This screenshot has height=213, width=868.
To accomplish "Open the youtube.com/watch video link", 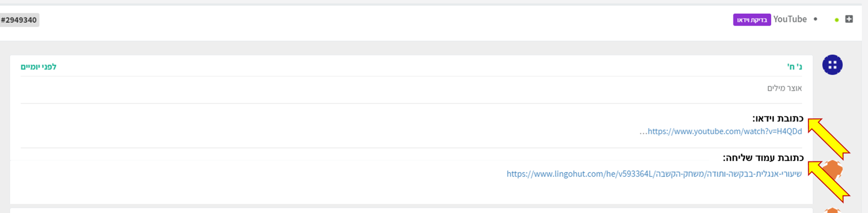I will (724, 131).
